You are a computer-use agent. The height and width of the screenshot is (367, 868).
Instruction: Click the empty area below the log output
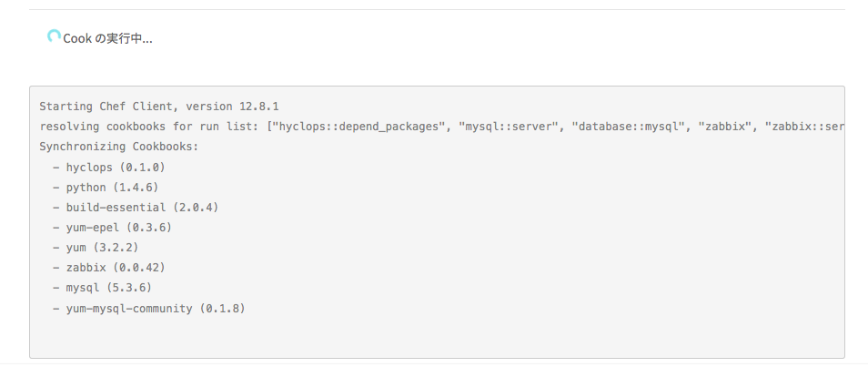click(x=437, y=337)
